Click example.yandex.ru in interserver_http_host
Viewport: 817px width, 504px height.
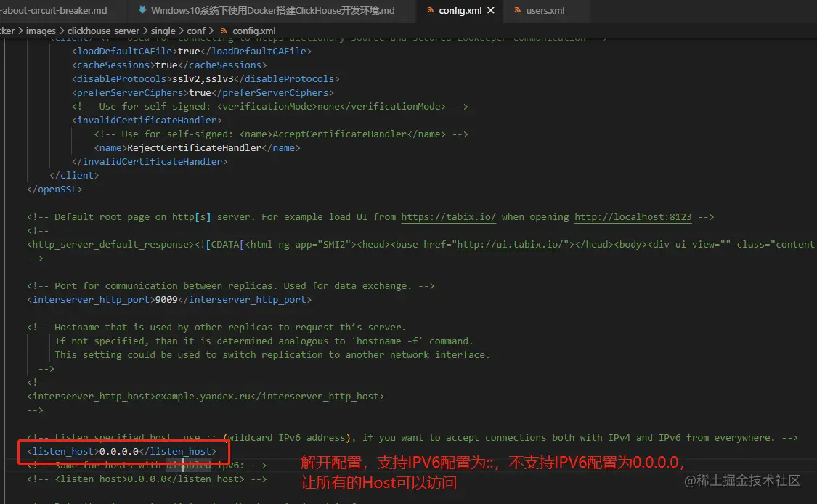coord(203,396)
